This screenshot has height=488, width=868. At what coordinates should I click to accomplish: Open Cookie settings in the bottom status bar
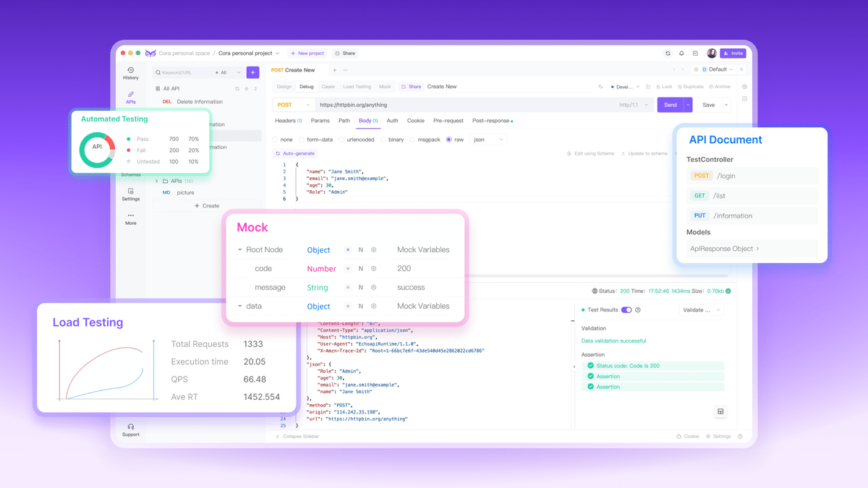tap(686, 436)
